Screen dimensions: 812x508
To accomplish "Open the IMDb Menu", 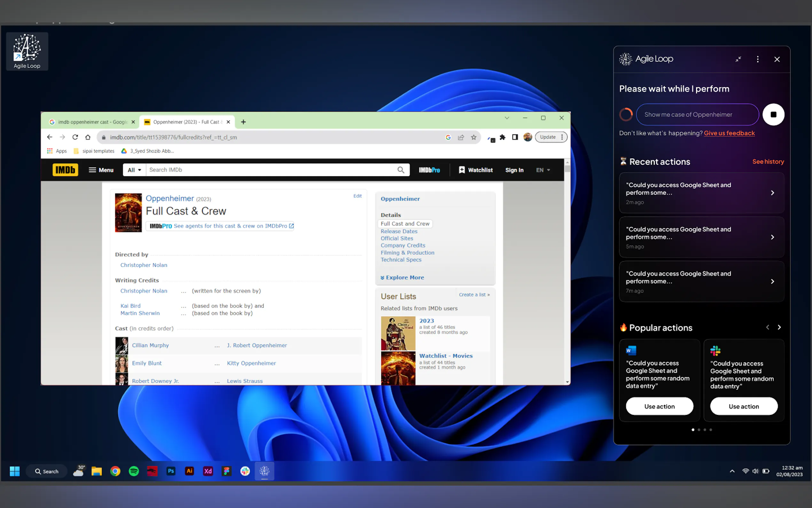I will coord(101,170).
